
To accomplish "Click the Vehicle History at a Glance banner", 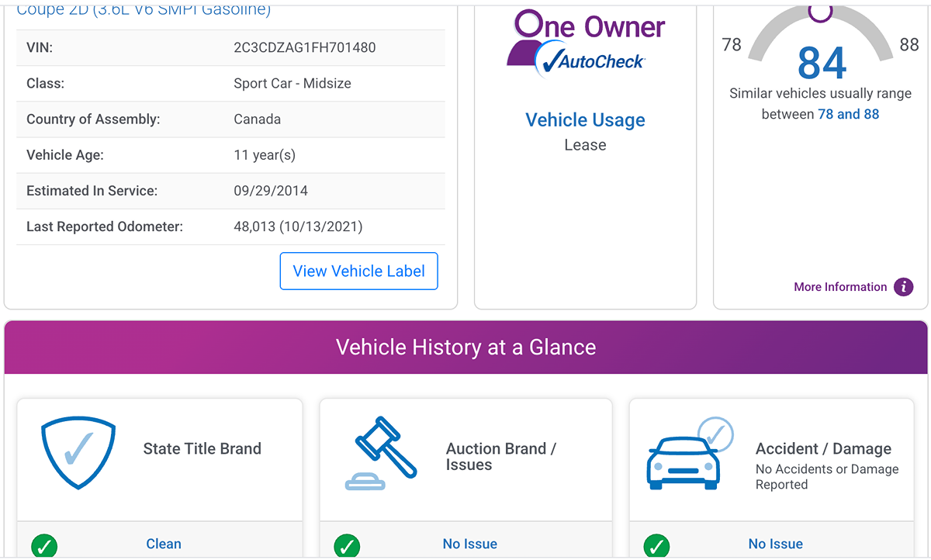I will point(465,347).
